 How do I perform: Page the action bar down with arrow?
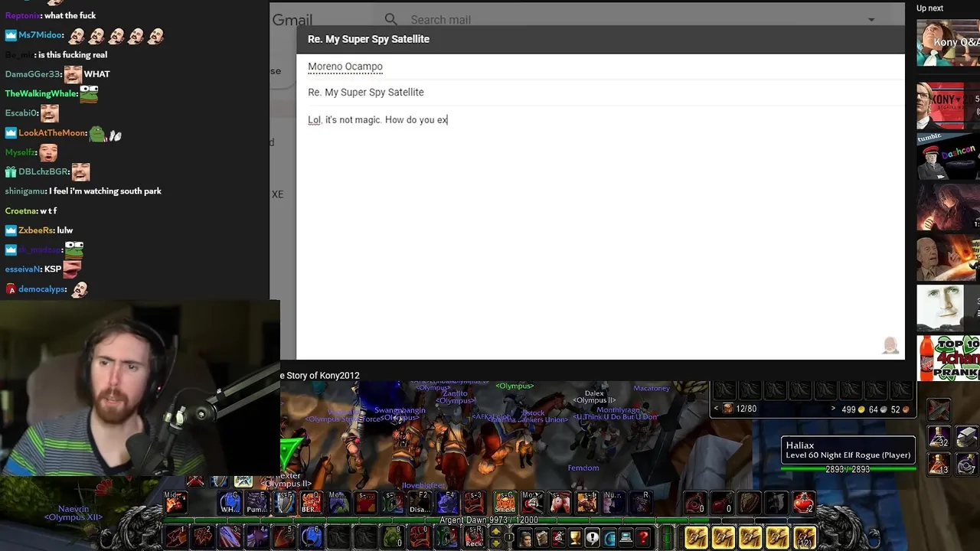(x=496, y=543)
